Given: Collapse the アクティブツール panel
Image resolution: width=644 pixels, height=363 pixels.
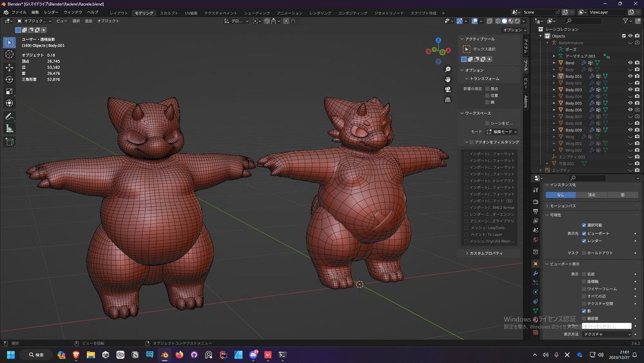Looking at the screenshot, I should (462, 39).
